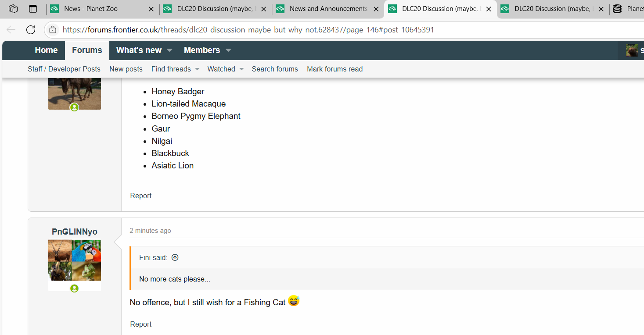Click 'Borneo Pygmy Elephant' list item
The width and height of the screenshot is (644, 335).
(x=196, y=116)
